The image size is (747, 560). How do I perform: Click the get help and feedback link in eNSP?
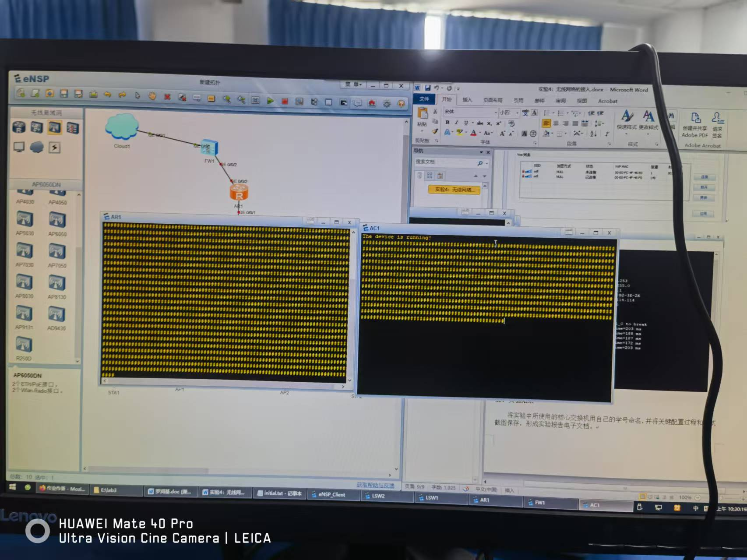pos(375,485)
